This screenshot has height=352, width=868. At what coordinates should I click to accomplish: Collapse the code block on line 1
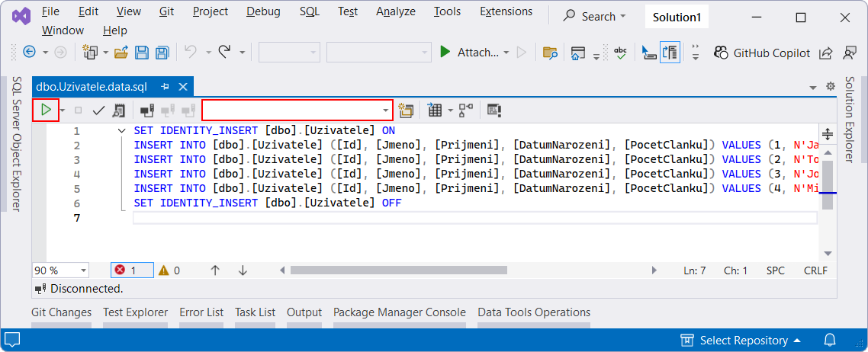(x=122, y=131)
